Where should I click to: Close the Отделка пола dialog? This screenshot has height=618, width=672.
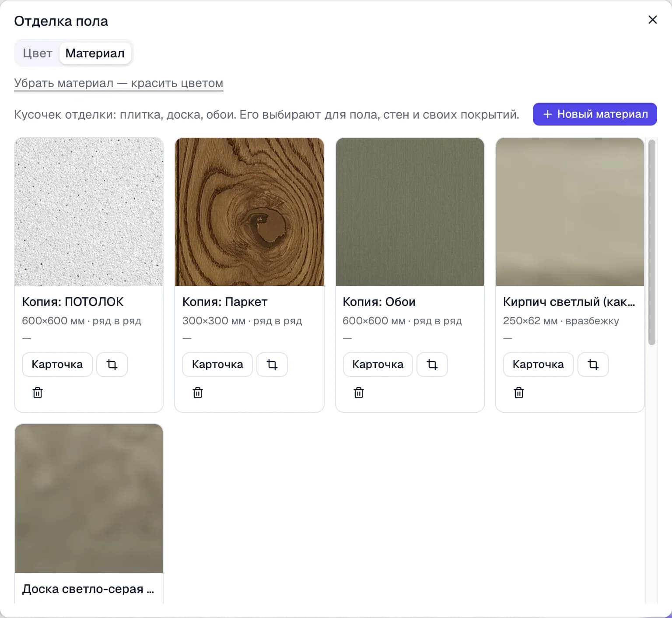pyautogui.click(x=652, y=20)
